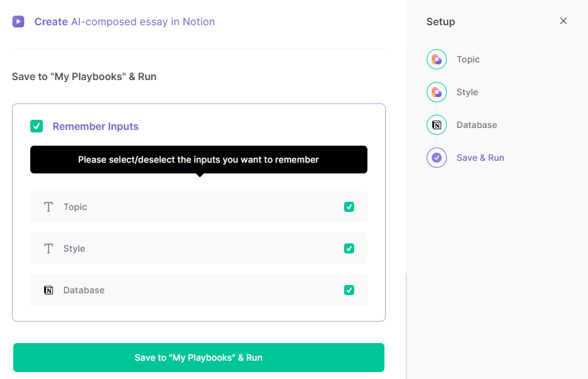
Task: Click Save to "My Playbooks" & Run
Action: point(199,357)
